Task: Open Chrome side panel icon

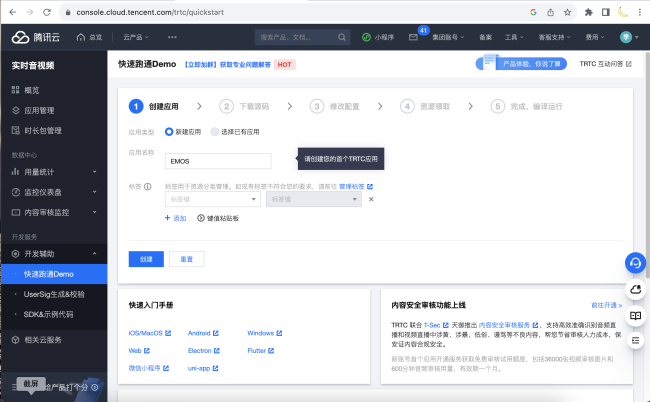Action: (x=606, y=12)
